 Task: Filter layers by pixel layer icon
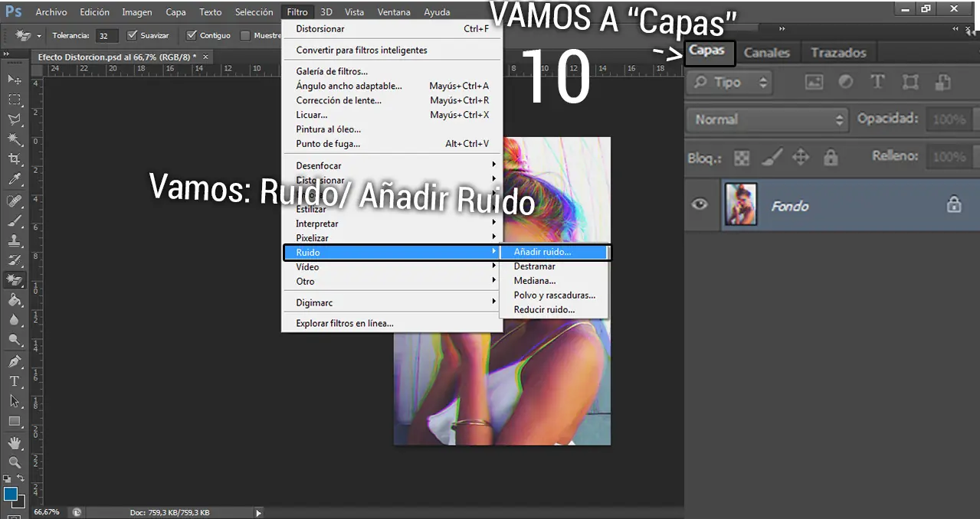click(814, 82)
